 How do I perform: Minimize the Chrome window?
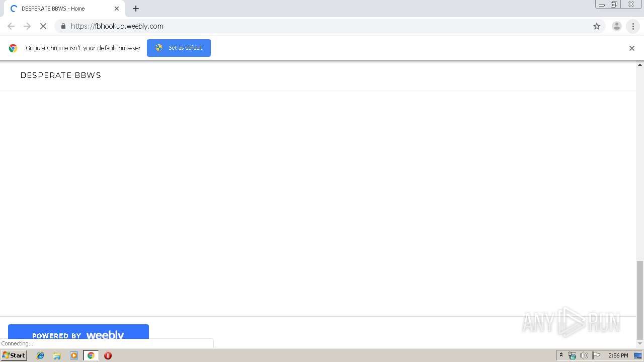point(602,5)
